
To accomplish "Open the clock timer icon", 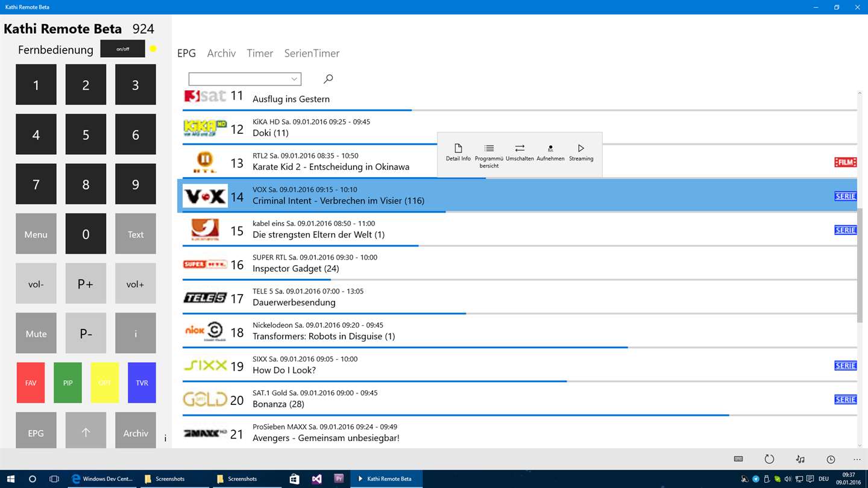I will (831, 459).
